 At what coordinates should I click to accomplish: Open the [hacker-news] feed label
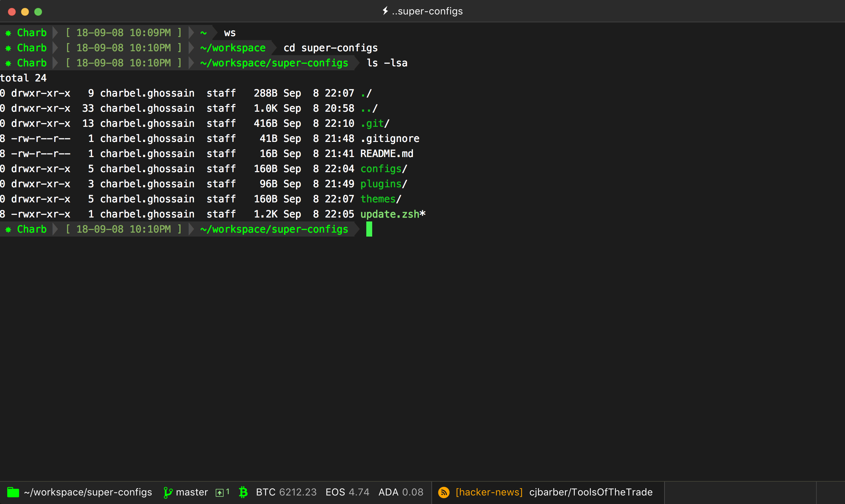point(489,492)
